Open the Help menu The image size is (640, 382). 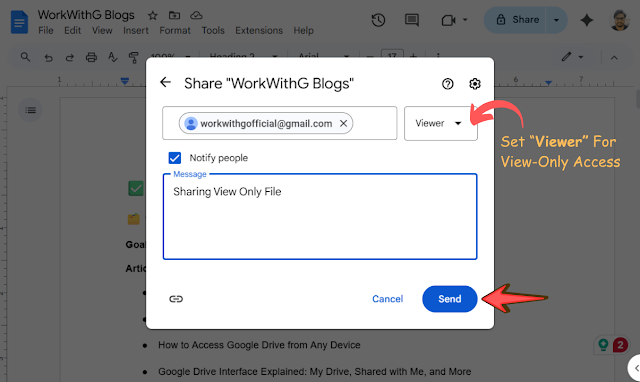coord(303,31)
